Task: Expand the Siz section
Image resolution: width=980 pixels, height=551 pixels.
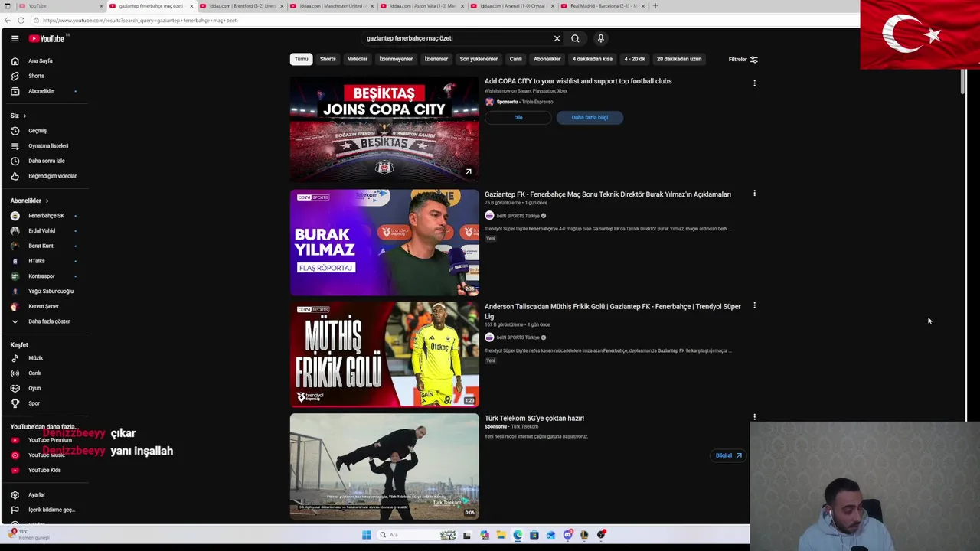Action: (x=18, y=116)
